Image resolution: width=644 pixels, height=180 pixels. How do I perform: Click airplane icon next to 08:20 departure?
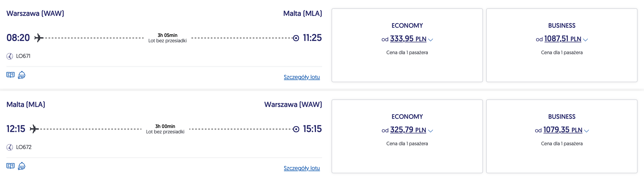[x=39, y=38]
